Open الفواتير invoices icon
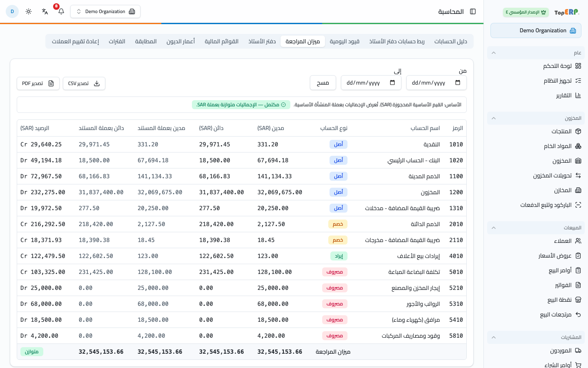The width and height of the screenshot is (588, 368). pyautogui.click(x=578, y=285)
